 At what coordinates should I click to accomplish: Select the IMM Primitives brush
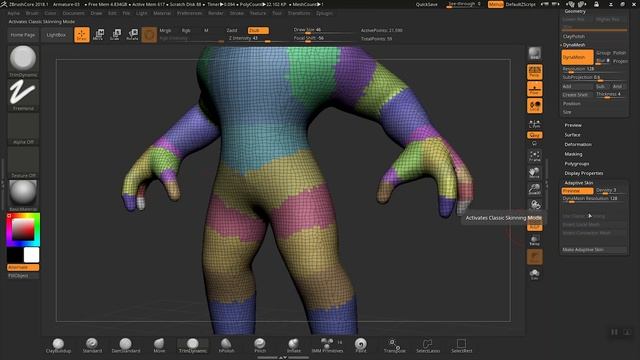pos(327,345)
